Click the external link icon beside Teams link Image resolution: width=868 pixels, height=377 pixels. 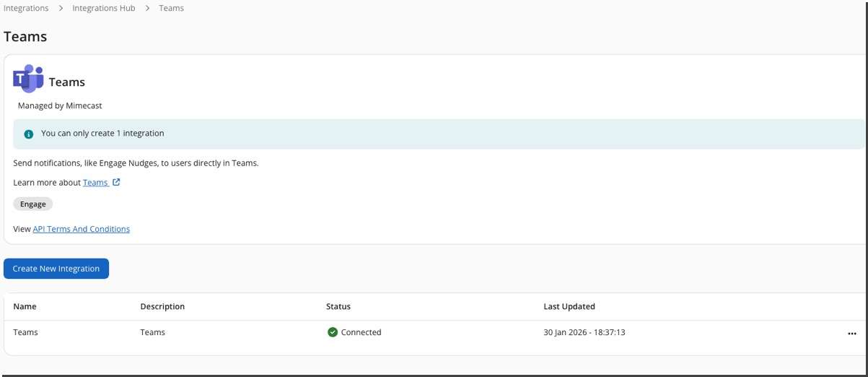(x=116, y=183)
